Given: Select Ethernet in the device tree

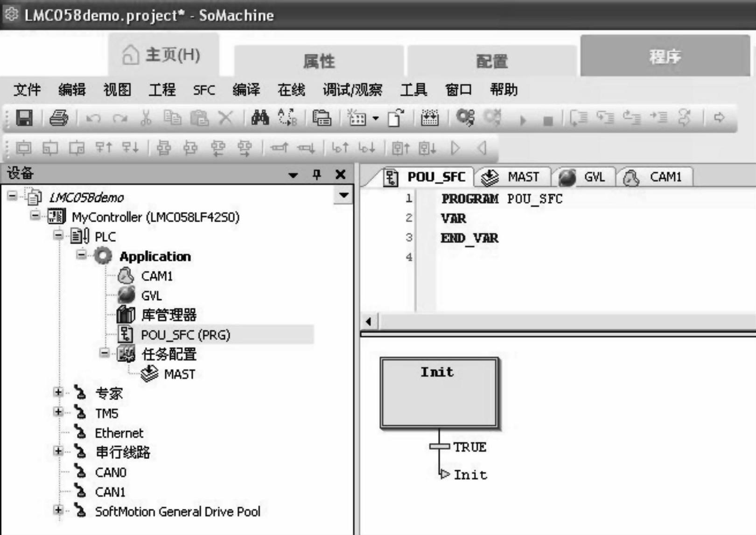Looking at the screenshot, I should 119,433.
